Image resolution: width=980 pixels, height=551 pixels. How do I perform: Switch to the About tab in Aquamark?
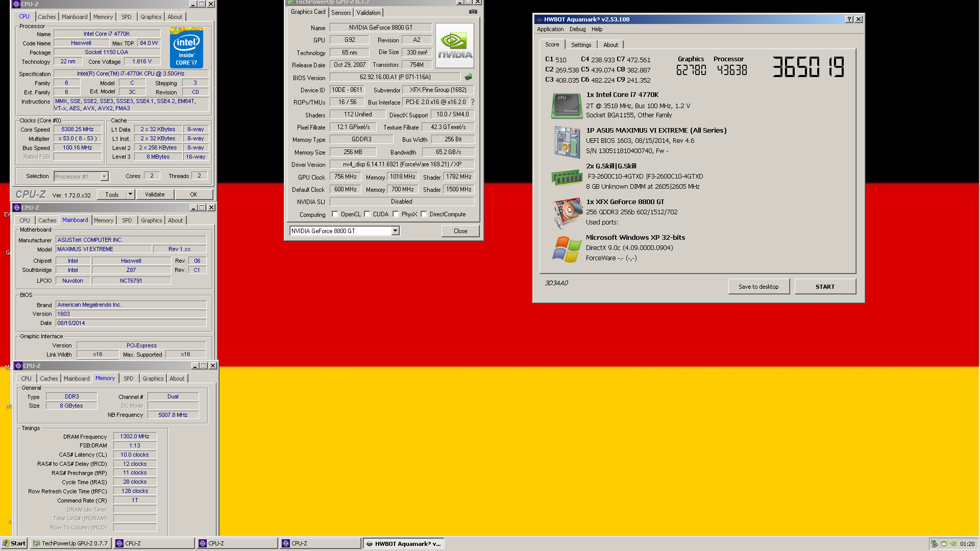point(610,45)
